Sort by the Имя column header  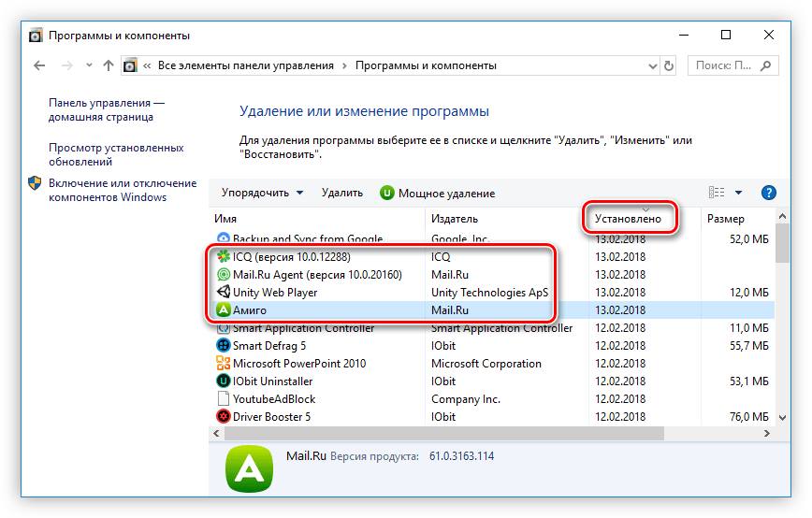tap(225, 219)
